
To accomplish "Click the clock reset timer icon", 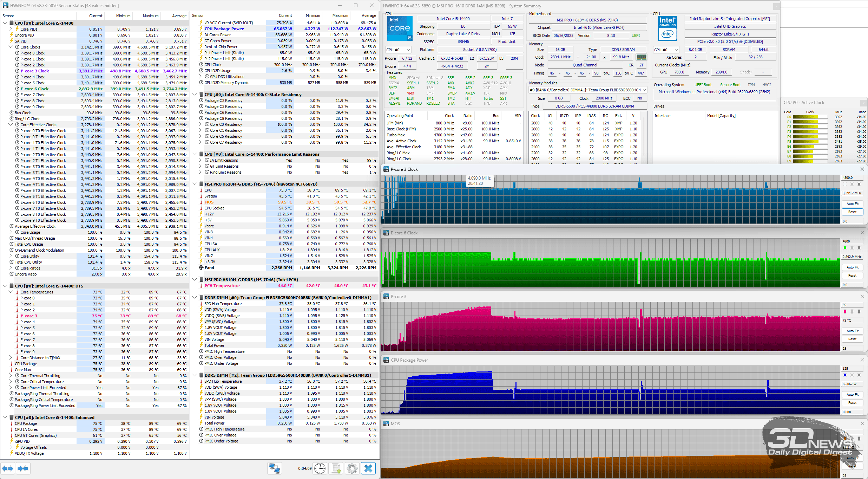I will pyautogui.click(x=320, y=468).
